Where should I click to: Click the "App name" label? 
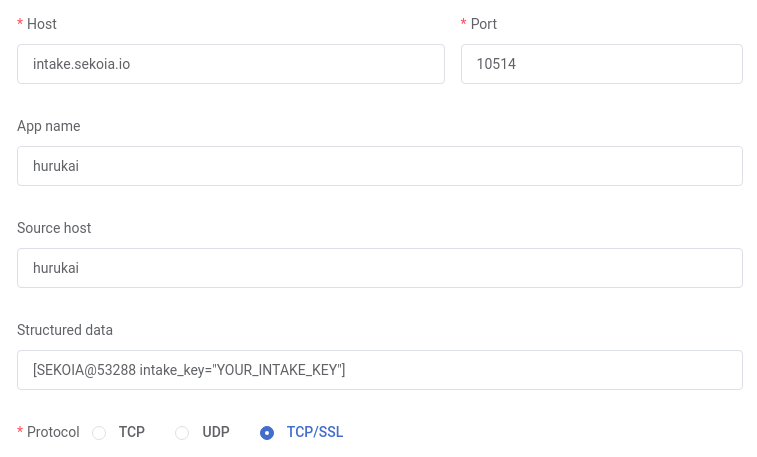(x=49, y=126)
